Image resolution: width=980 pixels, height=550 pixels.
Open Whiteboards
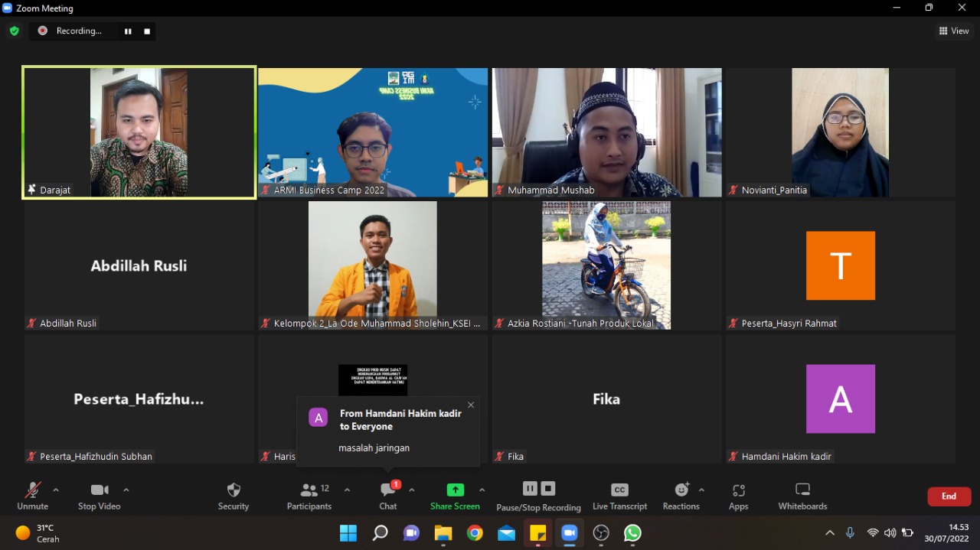coord(802,496)
